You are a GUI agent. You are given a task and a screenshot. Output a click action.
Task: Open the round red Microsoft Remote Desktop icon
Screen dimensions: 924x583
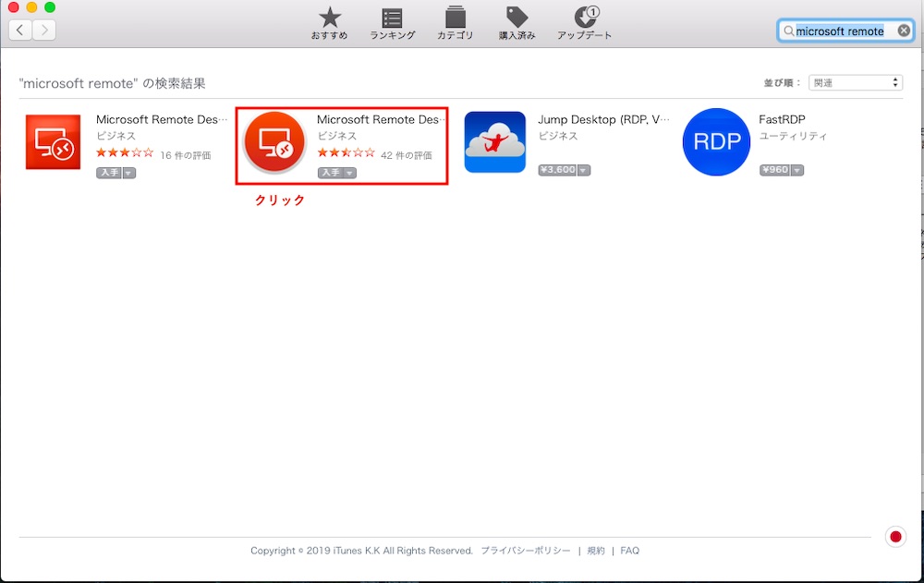(x=274, y=142)
